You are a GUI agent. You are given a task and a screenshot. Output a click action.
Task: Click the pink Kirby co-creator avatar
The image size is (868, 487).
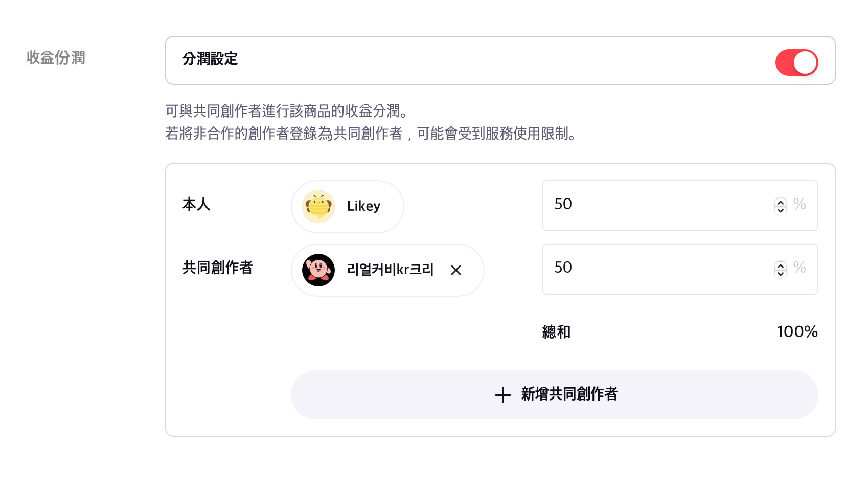tap(318, 270)
